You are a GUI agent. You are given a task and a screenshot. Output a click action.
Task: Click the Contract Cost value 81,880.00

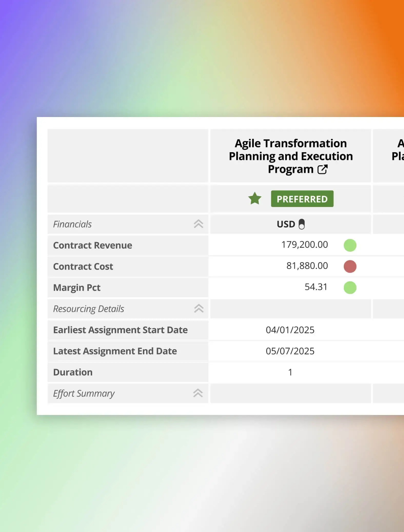click(x=307, y=266)
